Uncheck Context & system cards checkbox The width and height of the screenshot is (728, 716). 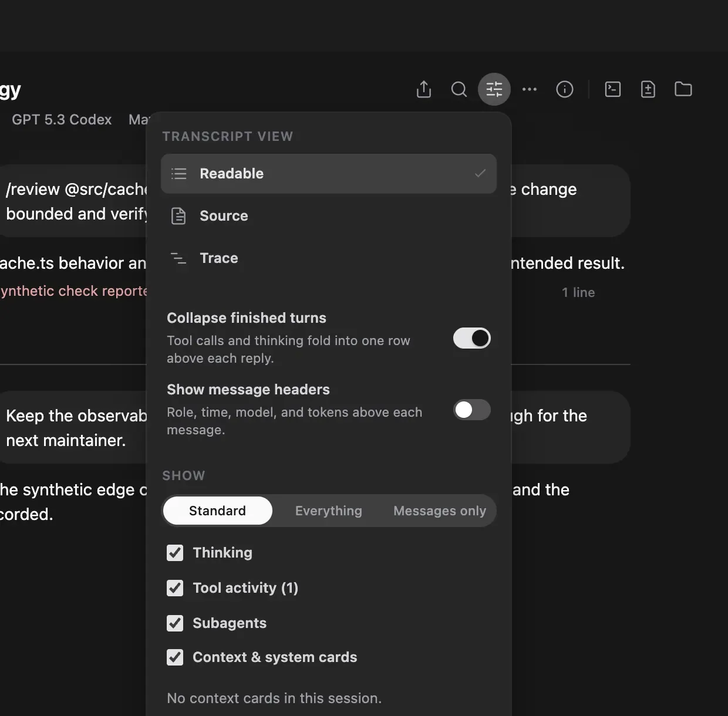(x=175, y=657)
